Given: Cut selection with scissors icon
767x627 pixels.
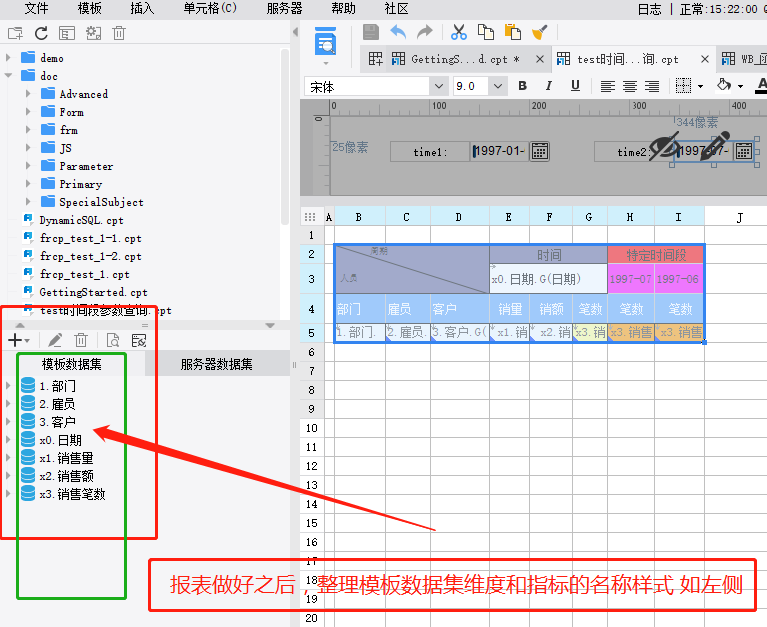Looking at the screenshot, I should point(458,32).
